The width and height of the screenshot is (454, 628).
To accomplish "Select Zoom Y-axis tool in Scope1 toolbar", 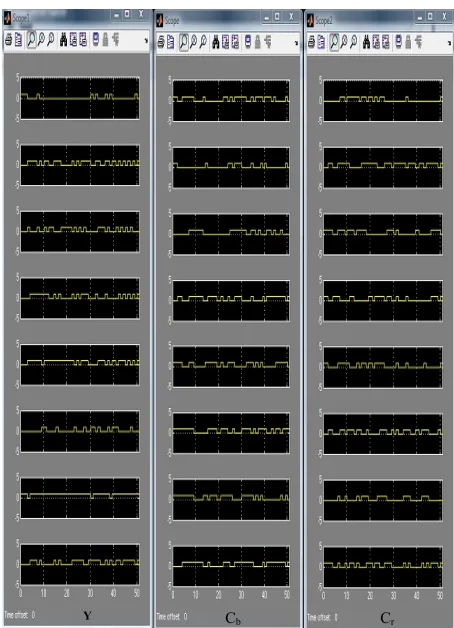I will 51,40.
